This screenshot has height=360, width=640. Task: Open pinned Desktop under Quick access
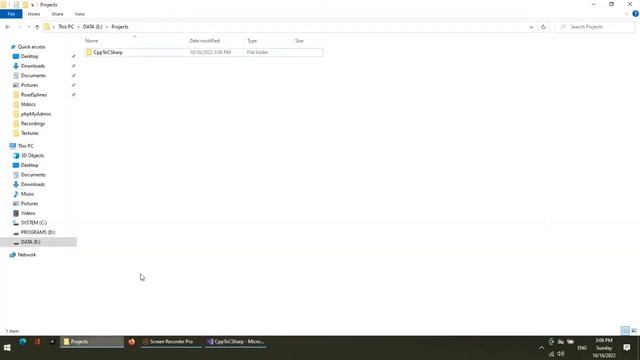pyautogui.click(x=29, y=56)
